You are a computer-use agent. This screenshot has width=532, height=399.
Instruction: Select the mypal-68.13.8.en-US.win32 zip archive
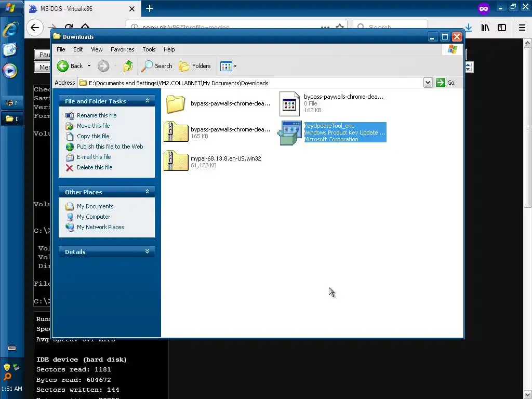[176, 161]
